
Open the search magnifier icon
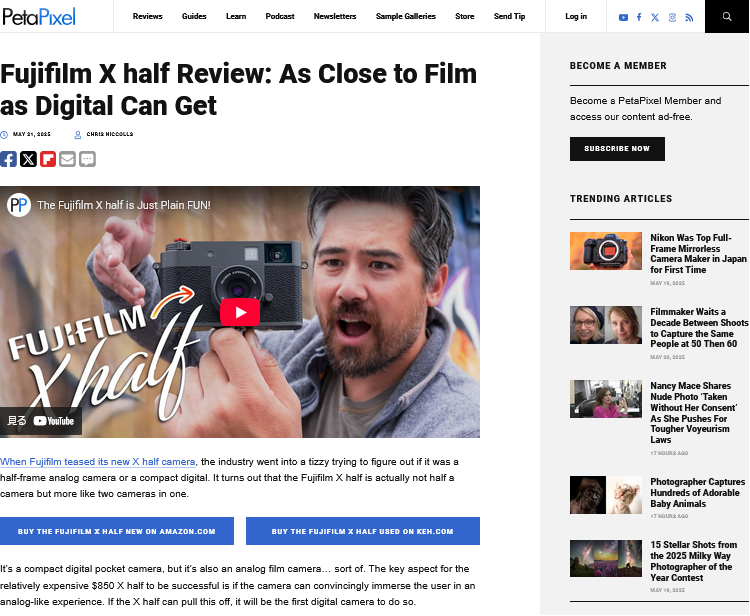tap(727, 16)
